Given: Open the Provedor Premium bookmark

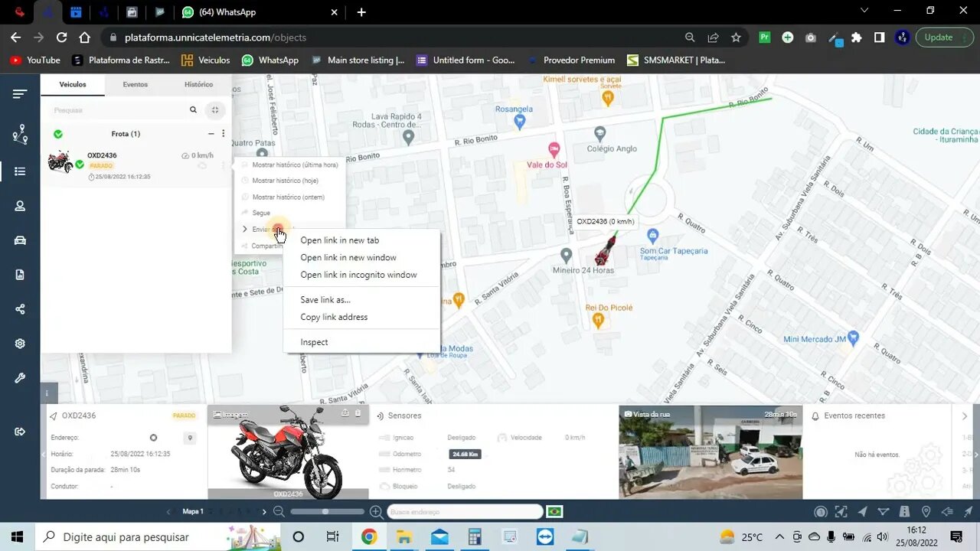Looking at the screenshot, I should (571, 60).
